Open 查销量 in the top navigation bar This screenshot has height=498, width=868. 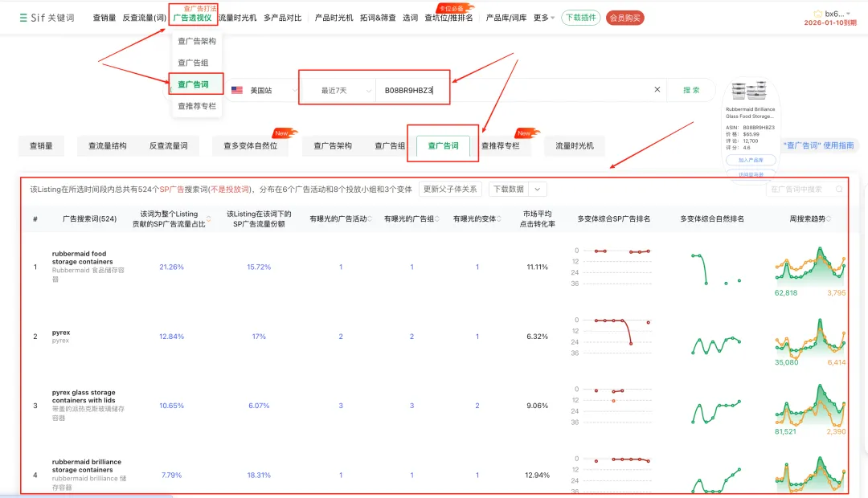coord(104,18)
